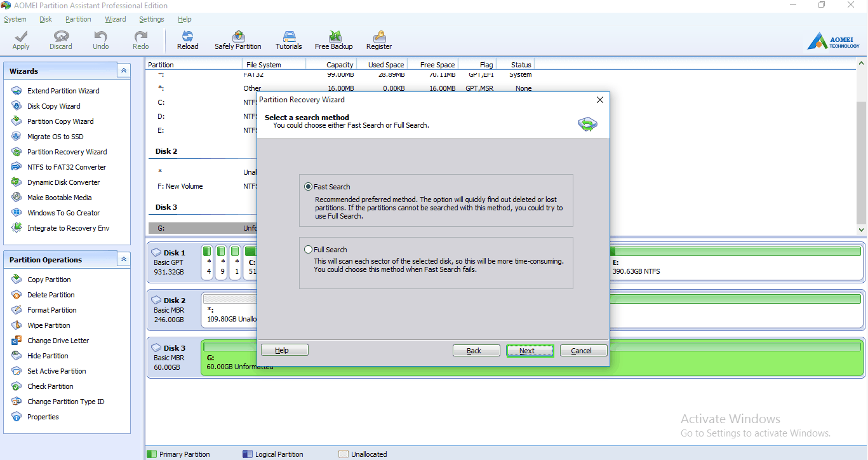Viewport: 868px width, 460px height.
Task: Open Dynamic Disk Converter icon
Action: pos(17,182)
